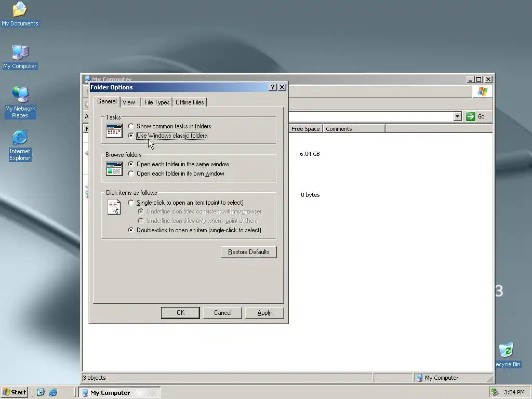Select Open each folder in the same window
The width and height of the screenshot is (532, 399).
click(179, 164)
